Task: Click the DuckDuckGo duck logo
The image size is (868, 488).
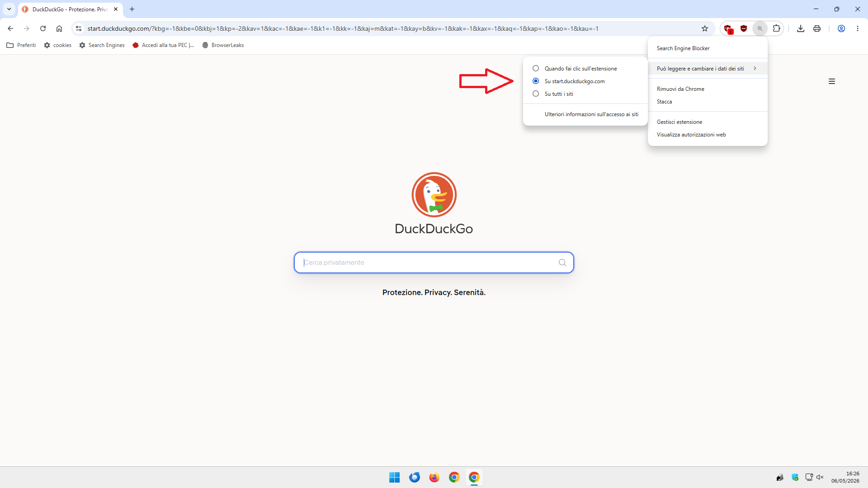Action: coord(434,195)
